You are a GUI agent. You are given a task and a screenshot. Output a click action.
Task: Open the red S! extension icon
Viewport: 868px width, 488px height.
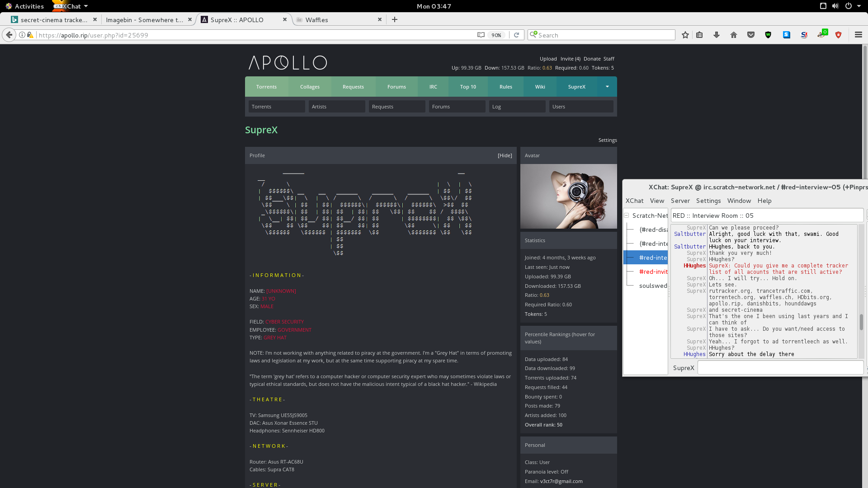pyautogui.click(x=804, y=35)
